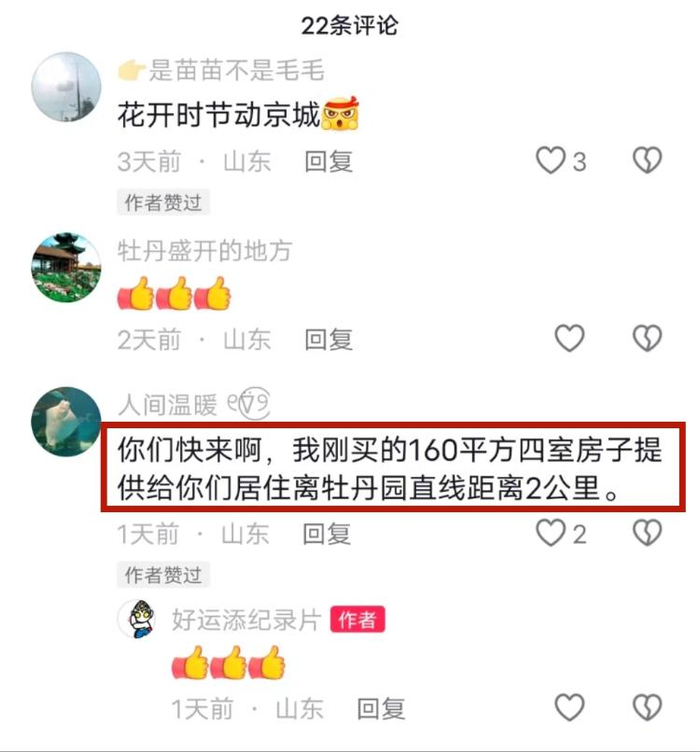Viewport: 700px width, 752px height.
Task: Like 人间温暖's comment about the 160平方 house
Action: pyautogui.click(x=550, y=533)
